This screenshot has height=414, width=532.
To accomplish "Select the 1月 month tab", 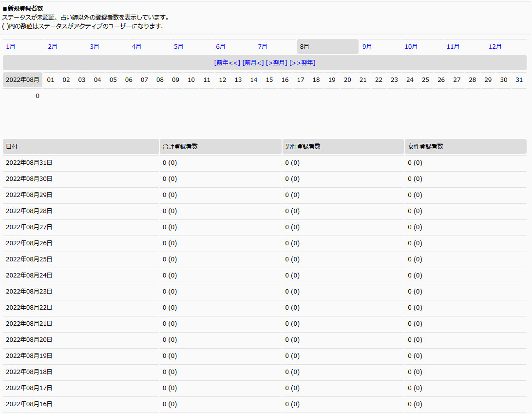I will click(x=11, y=47).
